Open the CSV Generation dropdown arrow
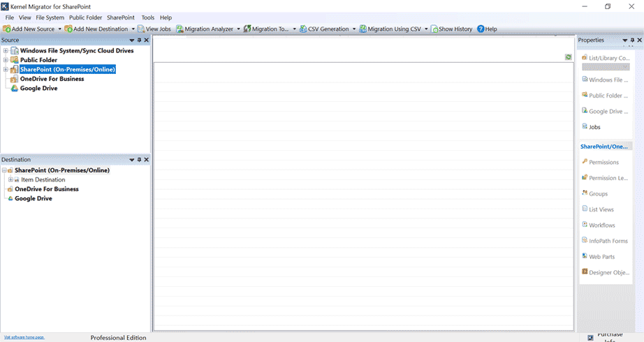This screenshot has height=342, width=644. click(354, 29)
